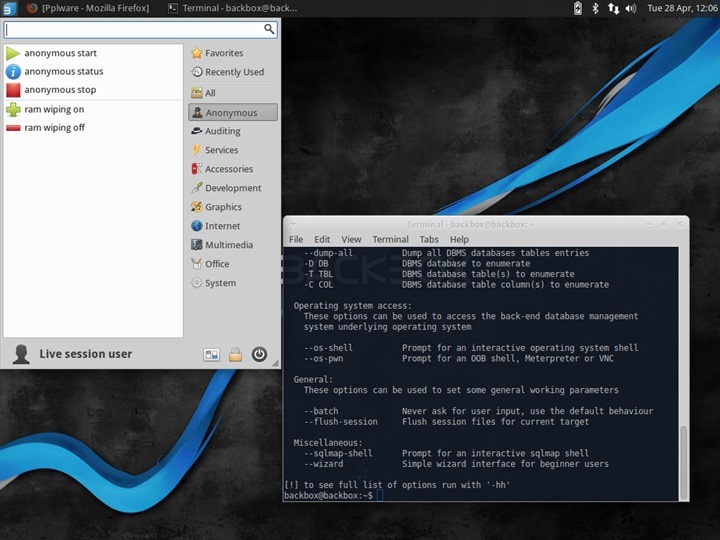This screenshot has width=720, height=540.
Task: Open Development category
Action: click(x=233, y=188)
